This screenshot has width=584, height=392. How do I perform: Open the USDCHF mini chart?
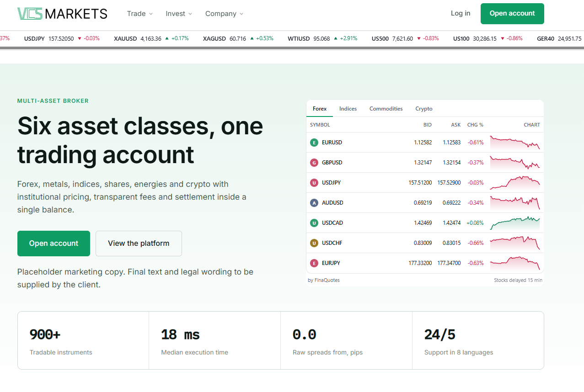tap(515, 243)
